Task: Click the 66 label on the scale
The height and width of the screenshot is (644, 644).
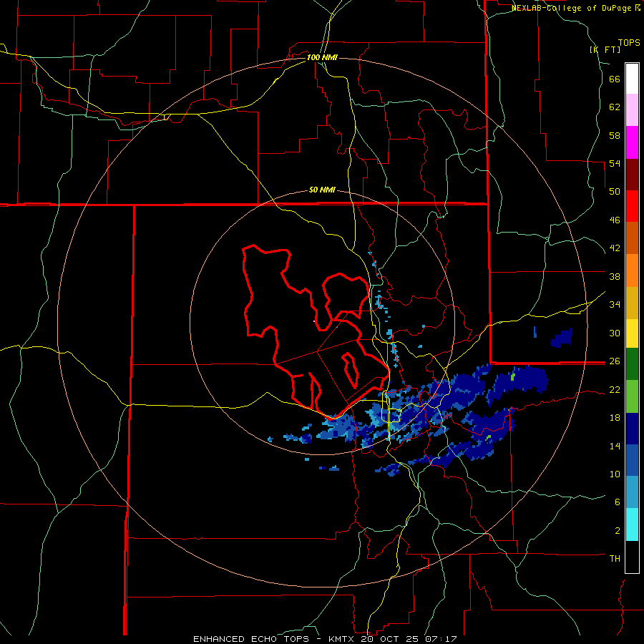Action: tap(615, 79)
